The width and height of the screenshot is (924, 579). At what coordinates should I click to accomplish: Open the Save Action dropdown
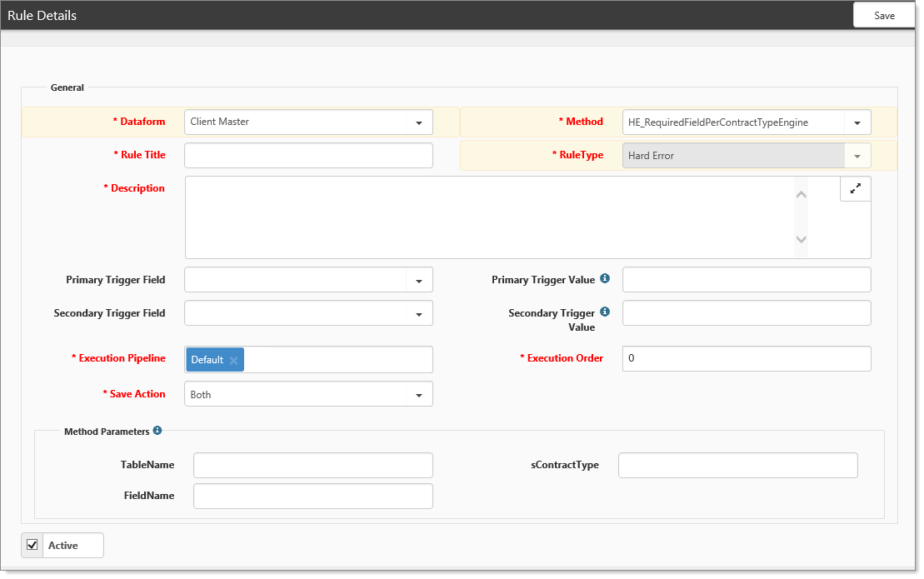pyautogui.click(x=418, y=395)
